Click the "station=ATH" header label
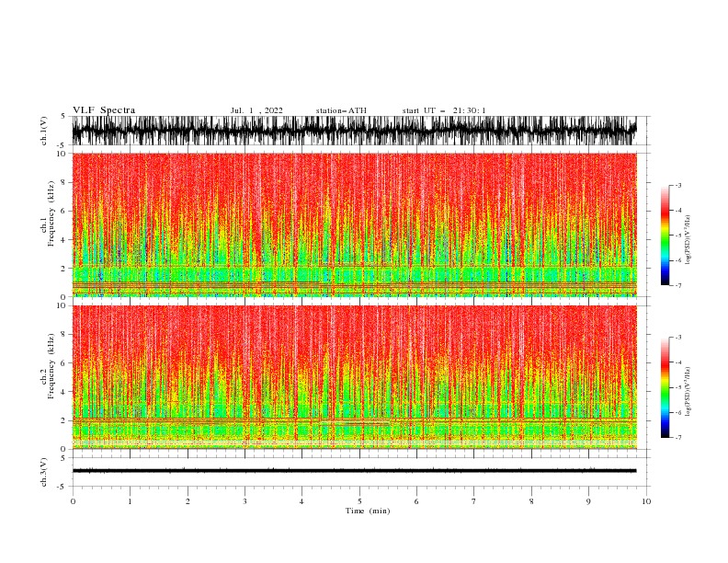The image size is (728, 563). tap(341, 110)
